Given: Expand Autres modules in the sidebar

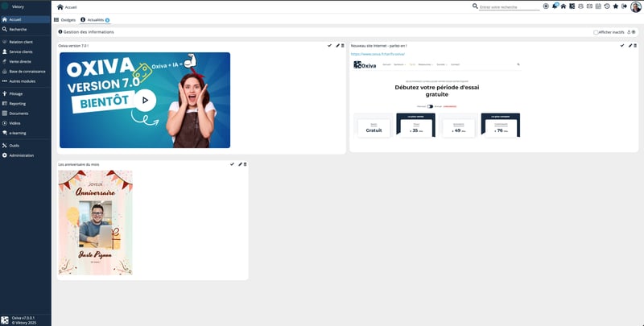Looking at the screenshot, I should pyautogui.click(x=22, y=81).
